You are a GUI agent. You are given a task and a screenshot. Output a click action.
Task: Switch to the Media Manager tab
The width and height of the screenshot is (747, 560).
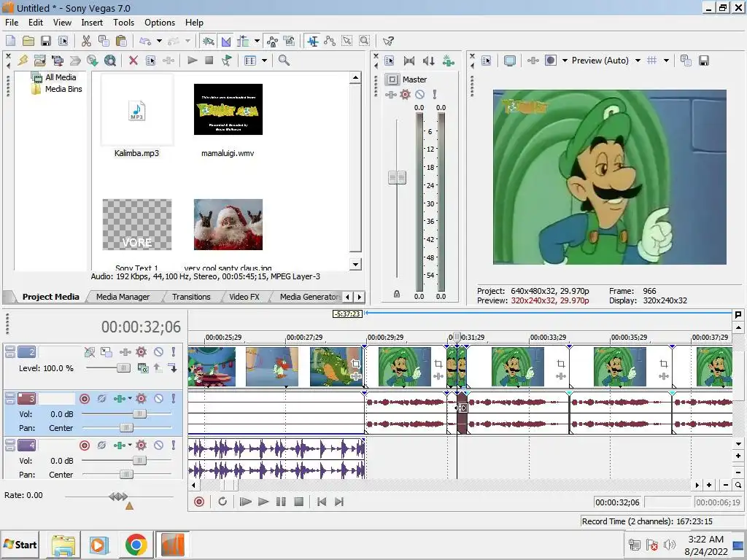coord(123,297)
